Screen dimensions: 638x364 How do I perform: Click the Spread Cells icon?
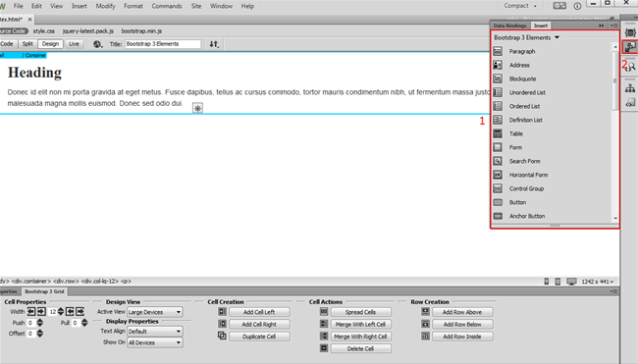tap(324, 312)
